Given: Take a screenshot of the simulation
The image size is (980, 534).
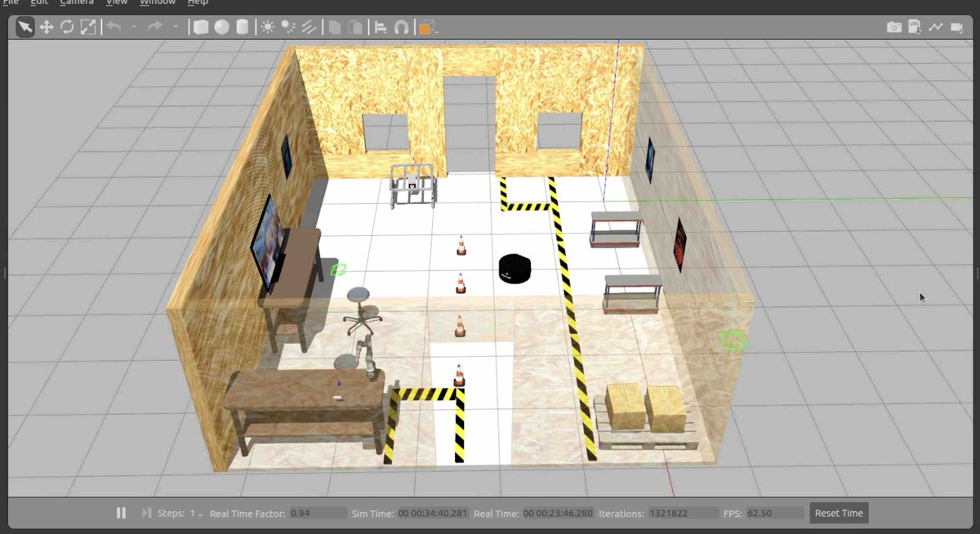Looking at the screenshot, I should tap(895, 26).
